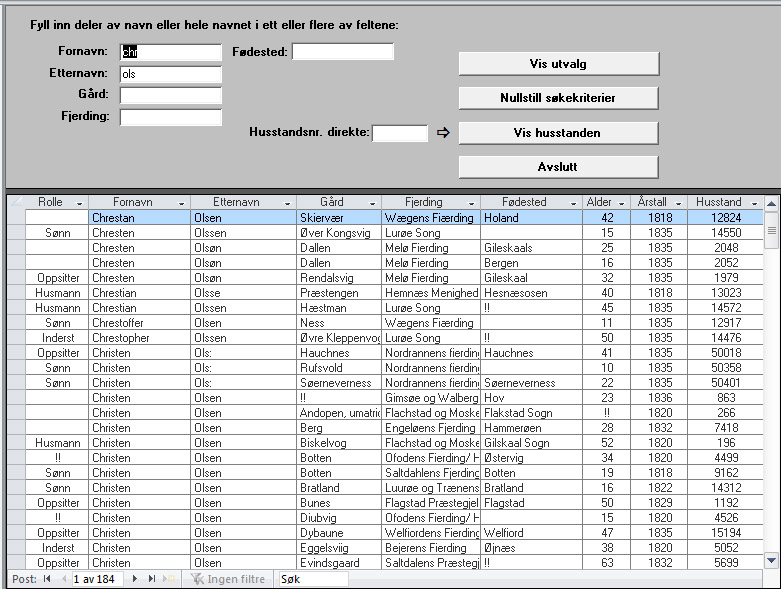Click the Søk box in the record bar

pos(313,579)
